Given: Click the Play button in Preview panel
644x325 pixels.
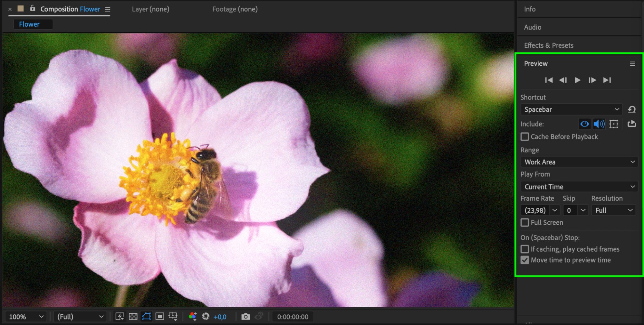Looking at the screenshot, I should click(577, 80).
